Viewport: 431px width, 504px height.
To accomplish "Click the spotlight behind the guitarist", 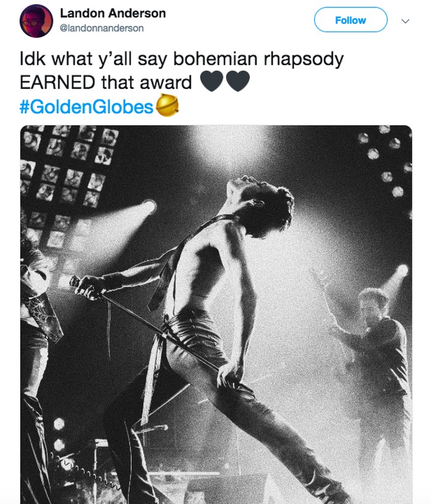I will [401, 270].
